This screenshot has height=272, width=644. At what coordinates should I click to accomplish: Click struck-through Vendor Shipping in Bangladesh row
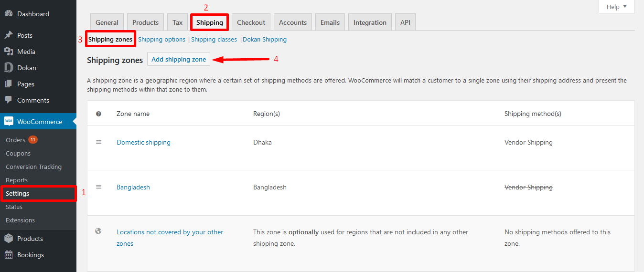pyautogui.click(x=528, y=187)
